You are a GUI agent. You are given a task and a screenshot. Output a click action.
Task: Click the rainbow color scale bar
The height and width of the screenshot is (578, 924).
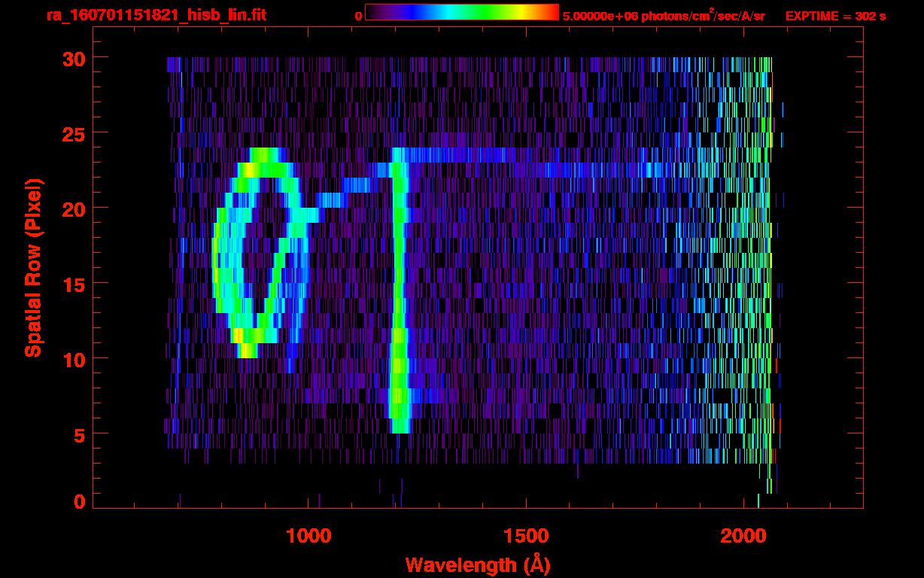(462, 12)
